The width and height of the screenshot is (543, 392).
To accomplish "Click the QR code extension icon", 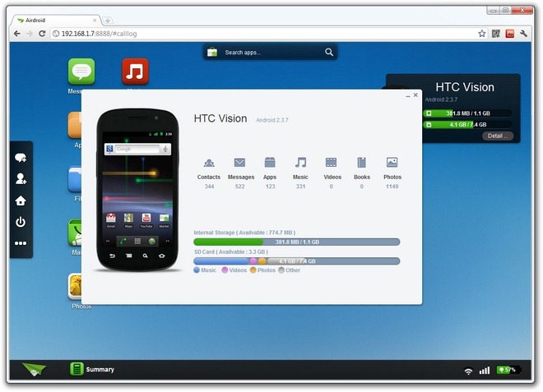I will [496, 34].
